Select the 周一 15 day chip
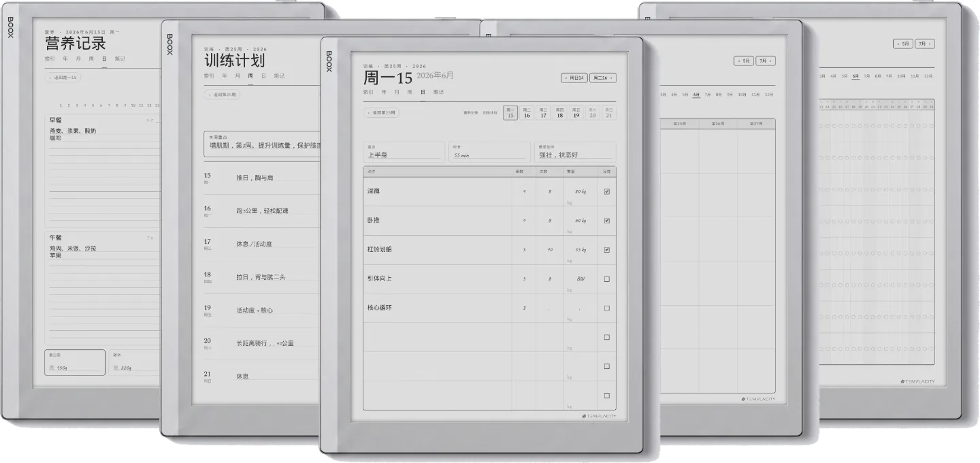Screen dimensions: 980x463 (x=510, y=113)
